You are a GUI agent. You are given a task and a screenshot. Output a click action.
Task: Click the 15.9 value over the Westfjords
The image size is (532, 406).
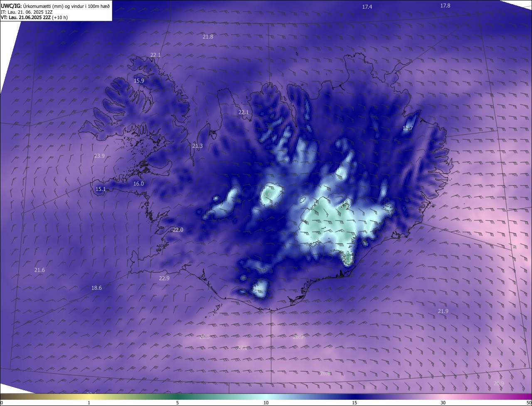pos(139,81)
